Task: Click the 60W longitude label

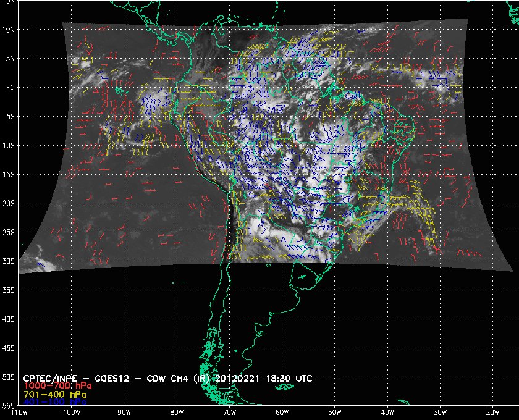Action: click(282, 413)
